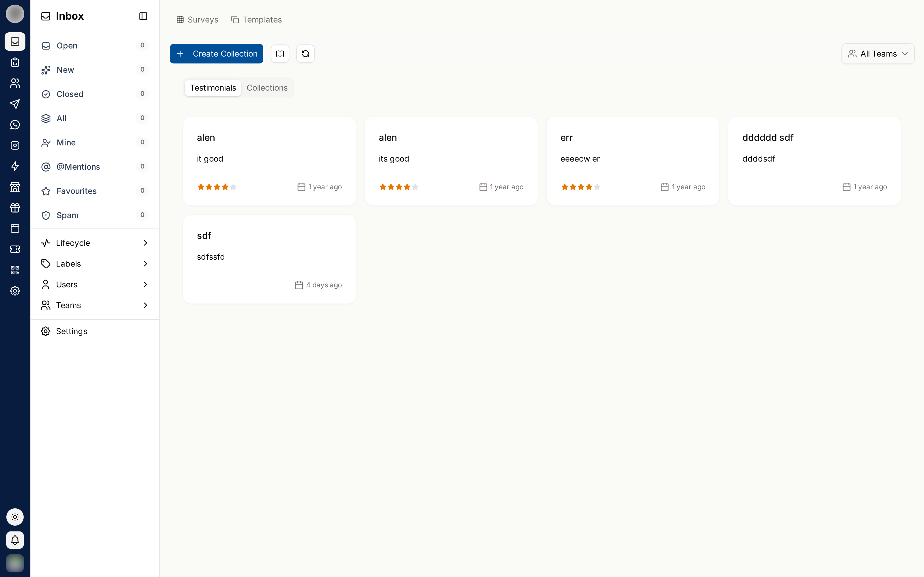
Task: Open the gift box icon in the left rail
Action: (15, 208)
